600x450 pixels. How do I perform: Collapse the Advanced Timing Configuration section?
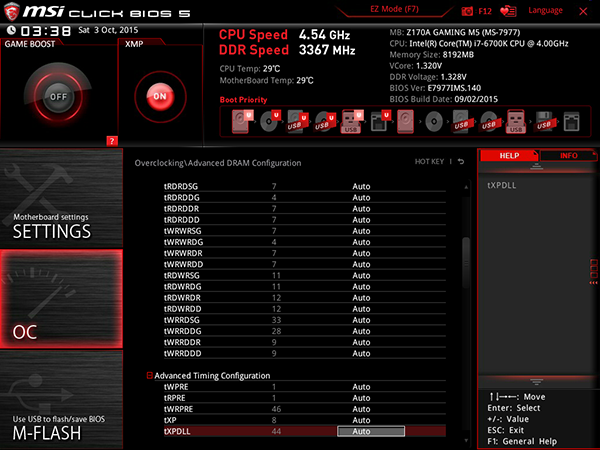(150, 375)
